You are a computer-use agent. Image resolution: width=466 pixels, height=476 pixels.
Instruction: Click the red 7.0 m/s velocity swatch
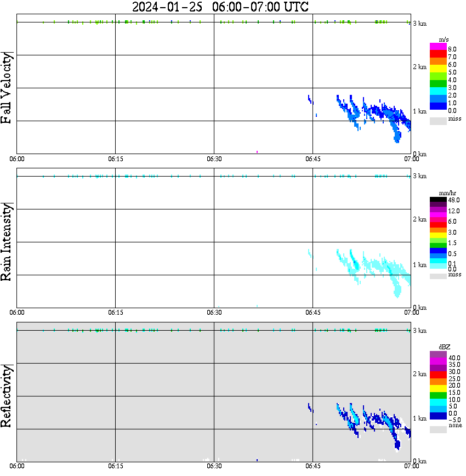point(438,54)
